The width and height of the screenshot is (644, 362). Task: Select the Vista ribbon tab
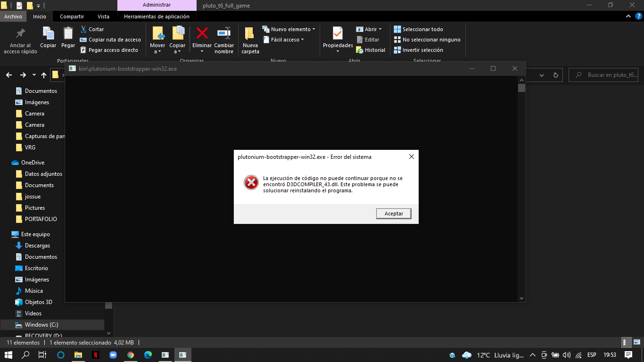pyautogui.click(x=103, y=16)
